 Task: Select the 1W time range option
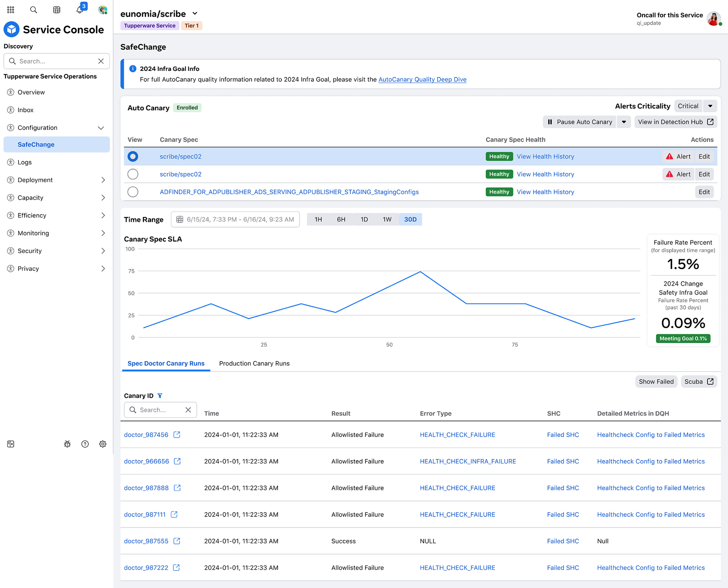[x=387, y=219]
